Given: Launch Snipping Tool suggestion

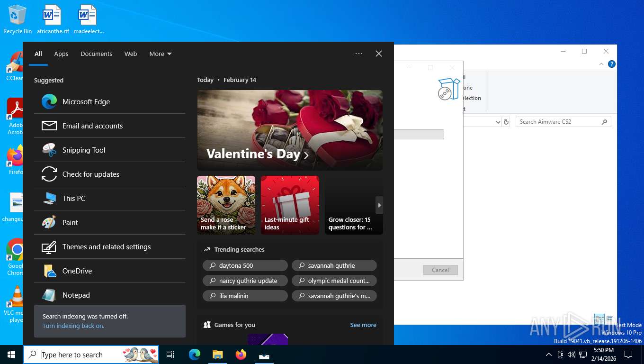Looking at the screenshot, I should coord(109,150).
